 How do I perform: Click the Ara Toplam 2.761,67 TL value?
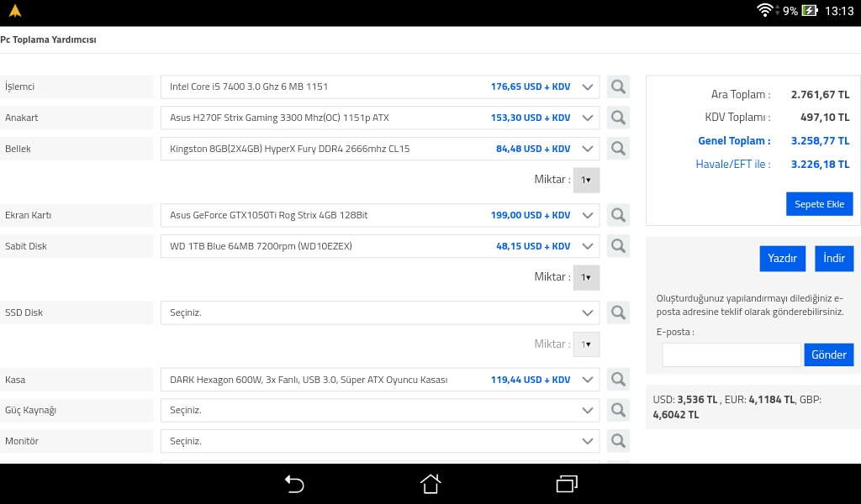tap(820, 95)
